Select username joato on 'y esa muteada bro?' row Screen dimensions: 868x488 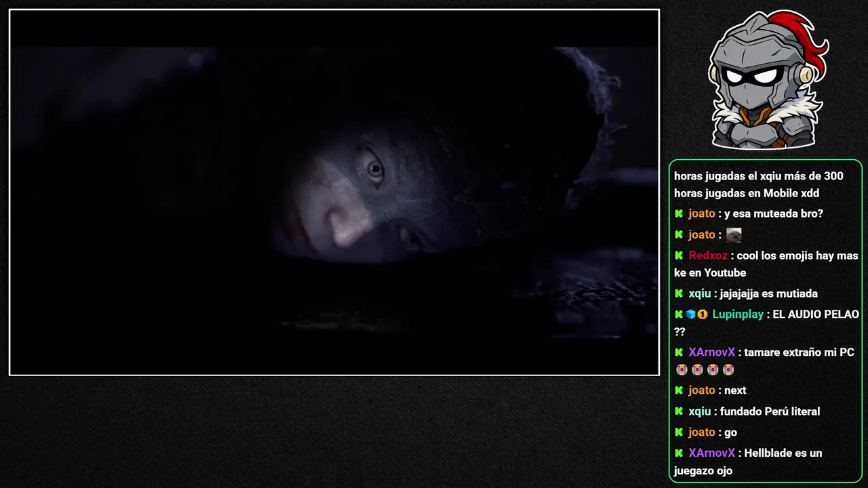tap(702, 213)
